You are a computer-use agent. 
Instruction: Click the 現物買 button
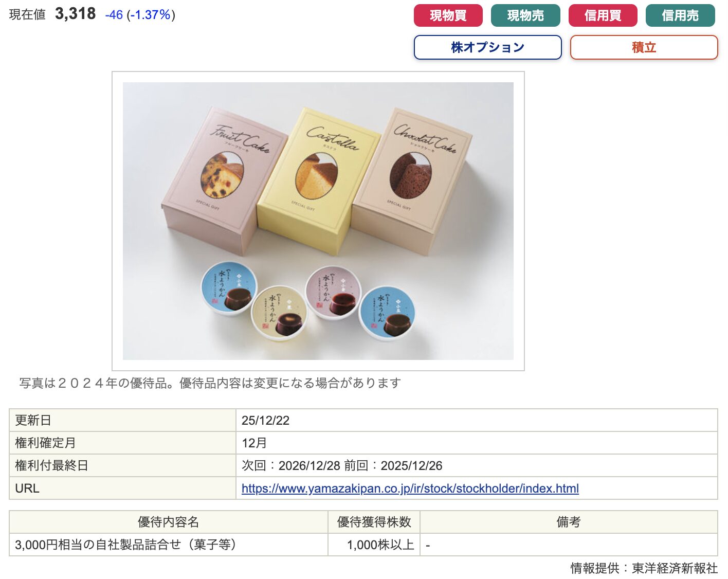(448, 15)
